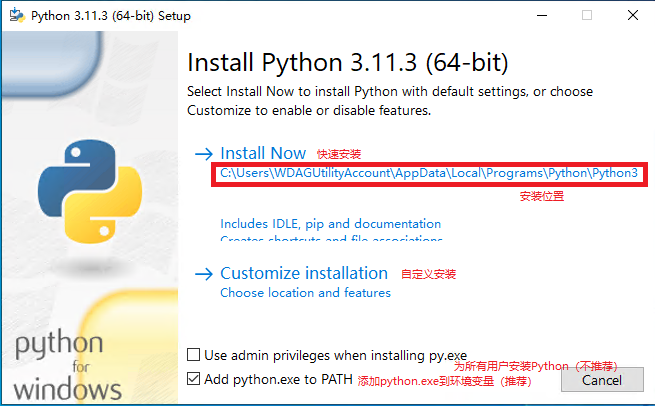655x406 pixels.
Task: Click the default install path under Install Now
Action: click(429, 173)
